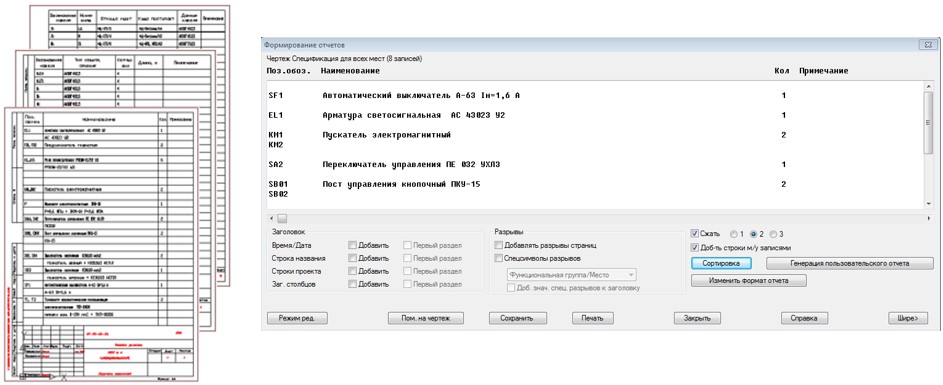Viewport: 943px width, 385px height.
Task: Open Справка help button
Action: (x=804, y=318)
